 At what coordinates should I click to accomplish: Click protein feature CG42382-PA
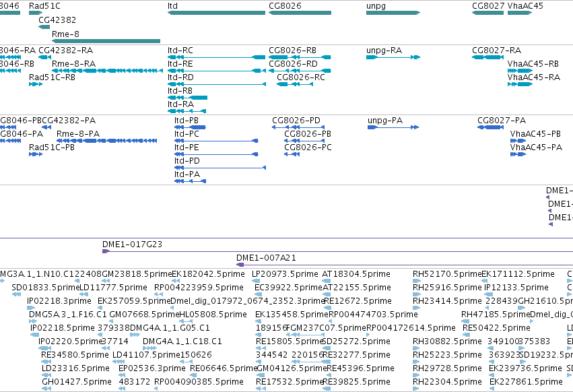pos(46,127)
